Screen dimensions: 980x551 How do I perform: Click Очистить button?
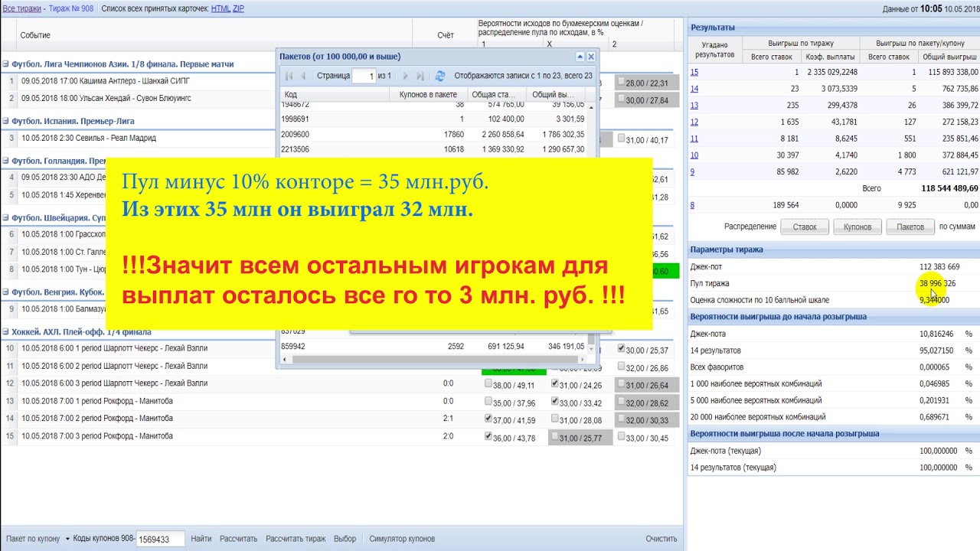[661, 539]
